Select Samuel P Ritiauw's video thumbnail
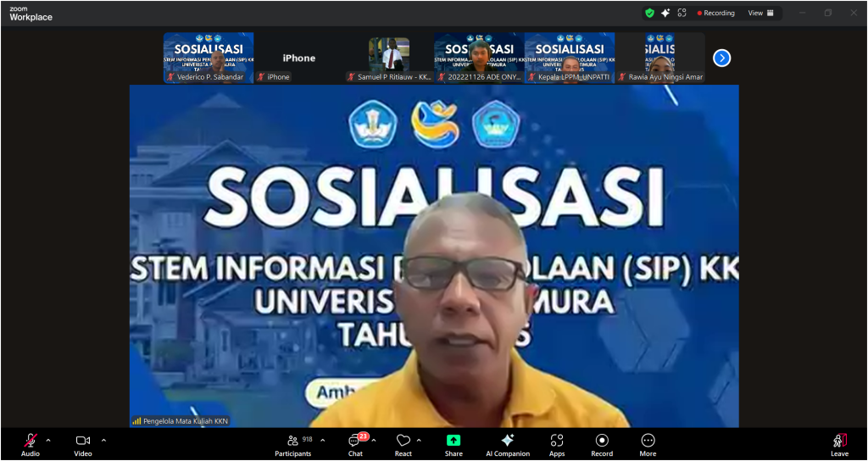Screen dimensions: 868x461 click(389, 58)
